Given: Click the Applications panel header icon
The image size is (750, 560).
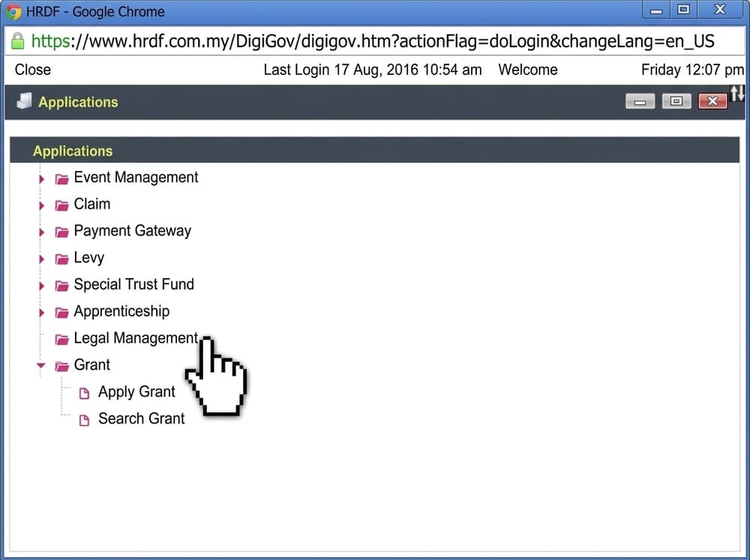Looking at the screenshot, I should pyautogui.click(x=24, y=101).
